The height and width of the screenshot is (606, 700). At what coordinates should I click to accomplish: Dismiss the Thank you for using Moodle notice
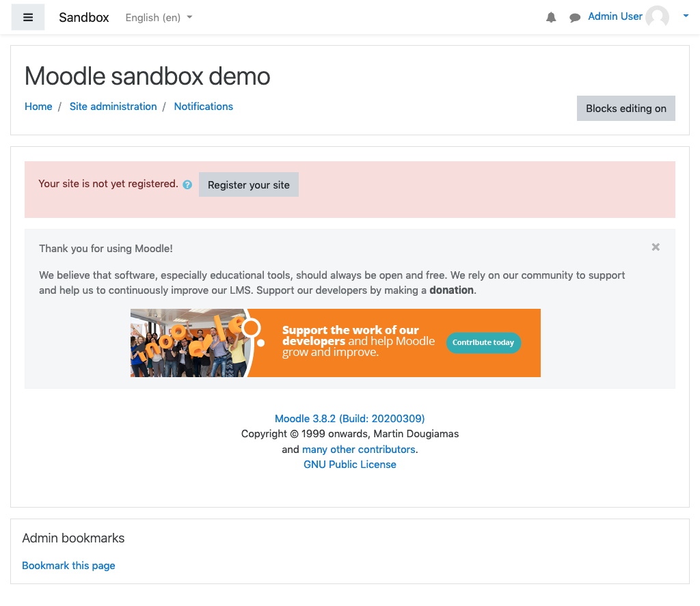(x=656, y=247)
